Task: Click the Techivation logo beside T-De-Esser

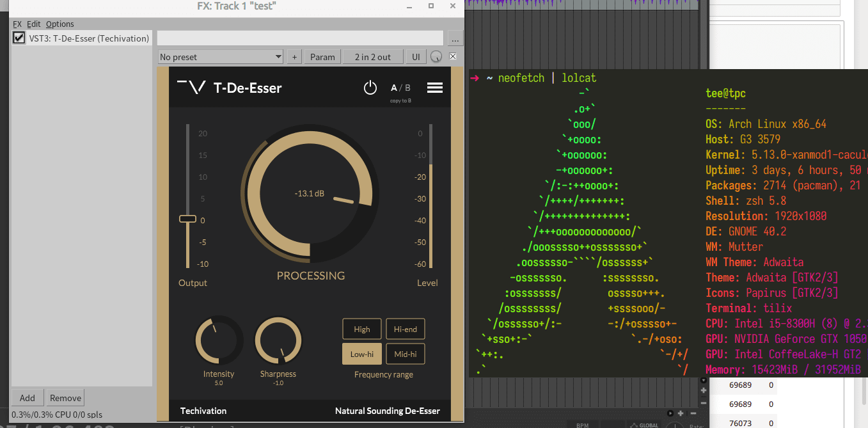Action: [191, 88]
